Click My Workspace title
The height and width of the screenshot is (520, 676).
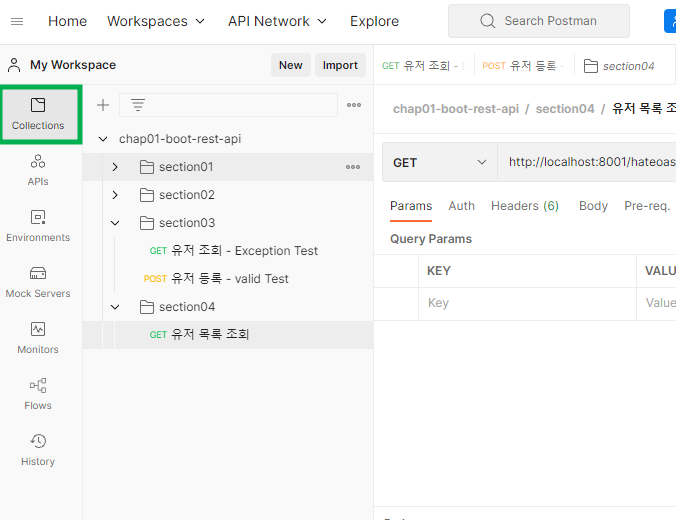pyautogui.click(x=73, y=65)
